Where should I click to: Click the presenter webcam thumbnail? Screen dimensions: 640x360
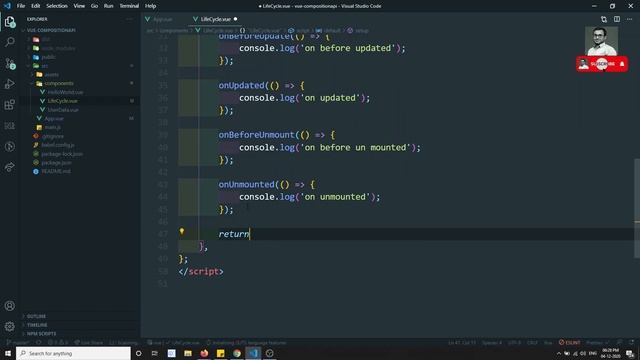click(x=601, y=41)
